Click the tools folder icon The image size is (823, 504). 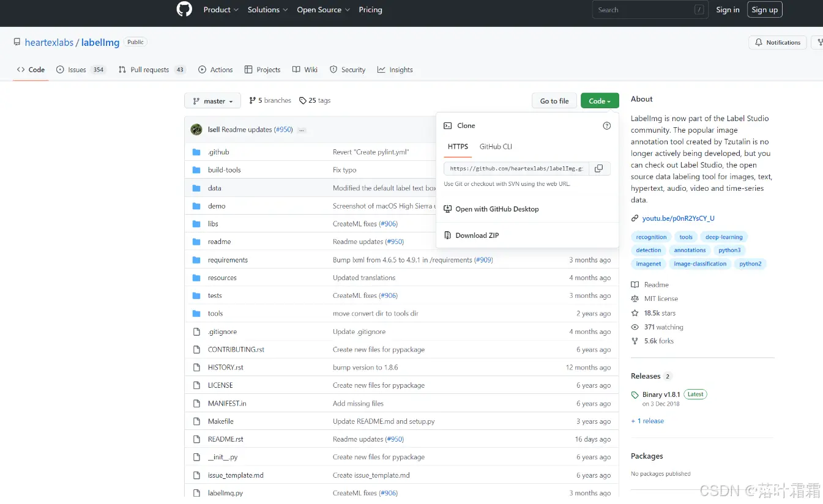[196, 313]
